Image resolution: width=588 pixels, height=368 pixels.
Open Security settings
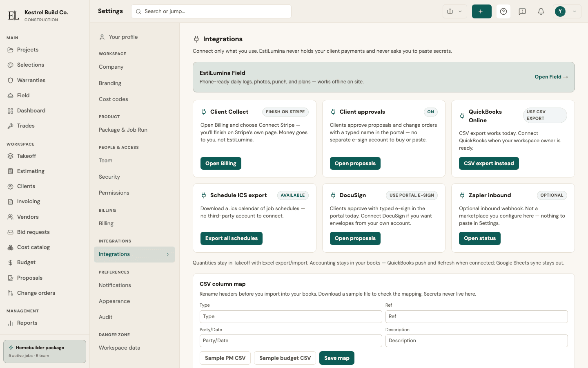pos(134,177)
